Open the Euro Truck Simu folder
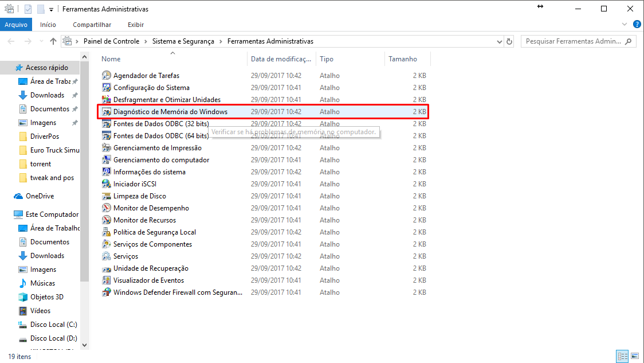The image size is (644, 363). [x=49, y=150]
